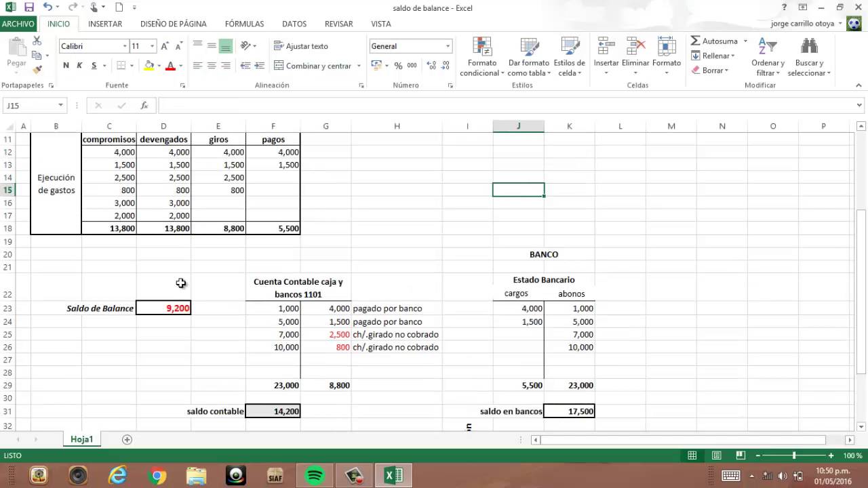Align cell text left
868x488 pixels.
point(197,66)
